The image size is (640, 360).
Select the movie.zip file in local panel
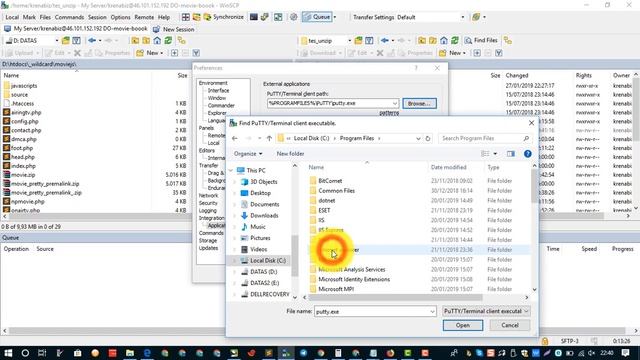coord(23,175)
